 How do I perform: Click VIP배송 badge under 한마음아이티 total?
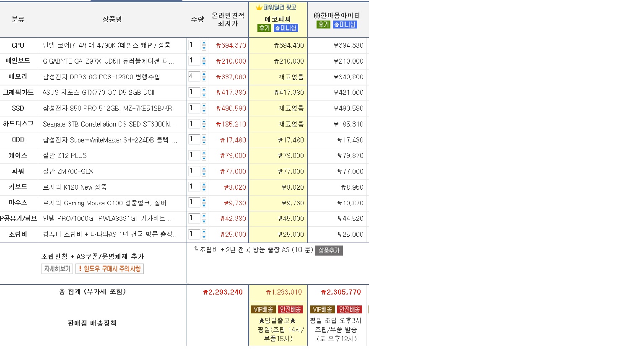[x=322, y=310]
